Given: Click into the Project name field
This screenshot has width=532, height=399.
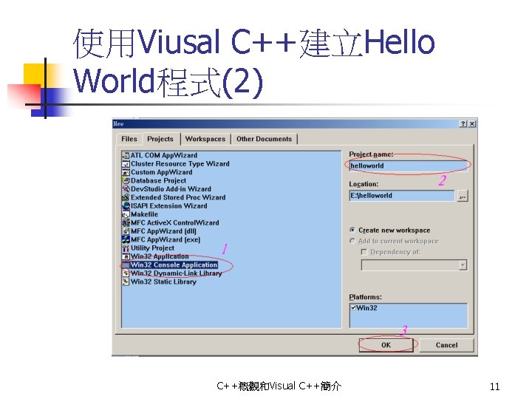Looking at the screenshot, I should [409, 166].
